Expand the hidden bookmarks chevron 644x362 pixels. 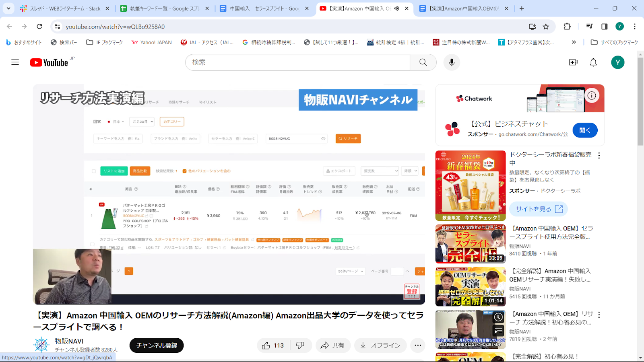(574, 42)
